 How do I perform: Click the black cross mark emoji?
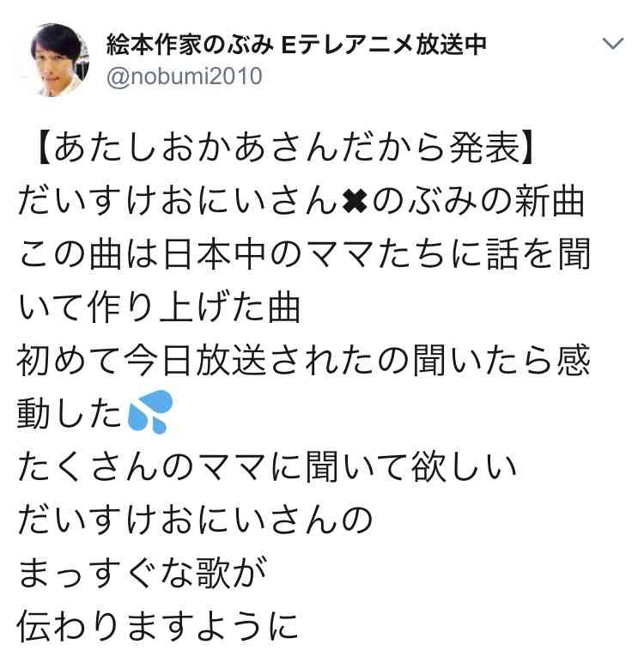(355, 202)
